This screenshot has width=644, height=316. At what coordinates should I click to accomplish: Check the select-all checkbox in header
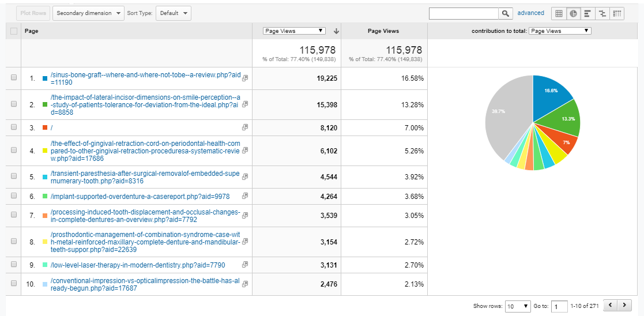click(x=14, y=31)
